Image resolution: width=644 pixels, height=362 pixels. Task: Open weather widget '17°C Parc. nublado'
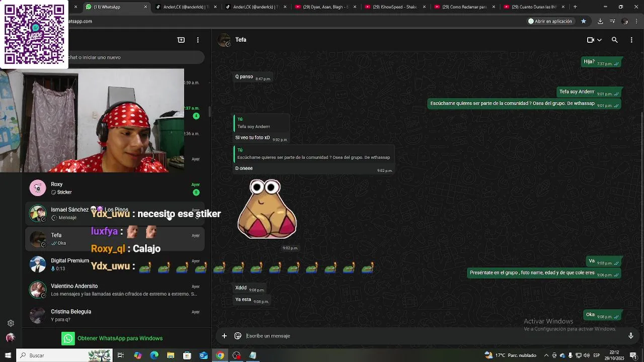(x=510, y=355)
